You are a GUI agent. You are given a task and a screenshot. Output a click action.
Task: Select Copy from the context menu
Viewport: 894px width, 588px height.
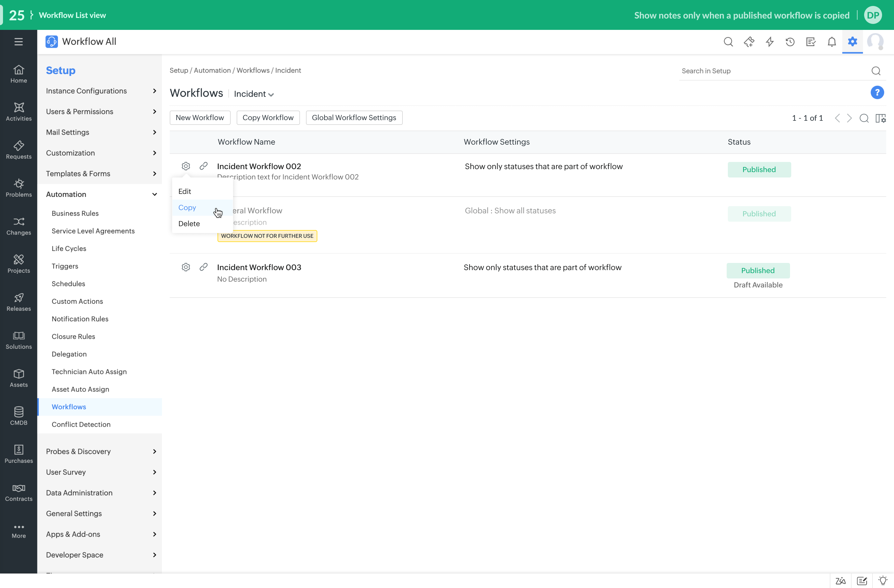(x=187, y=207)
